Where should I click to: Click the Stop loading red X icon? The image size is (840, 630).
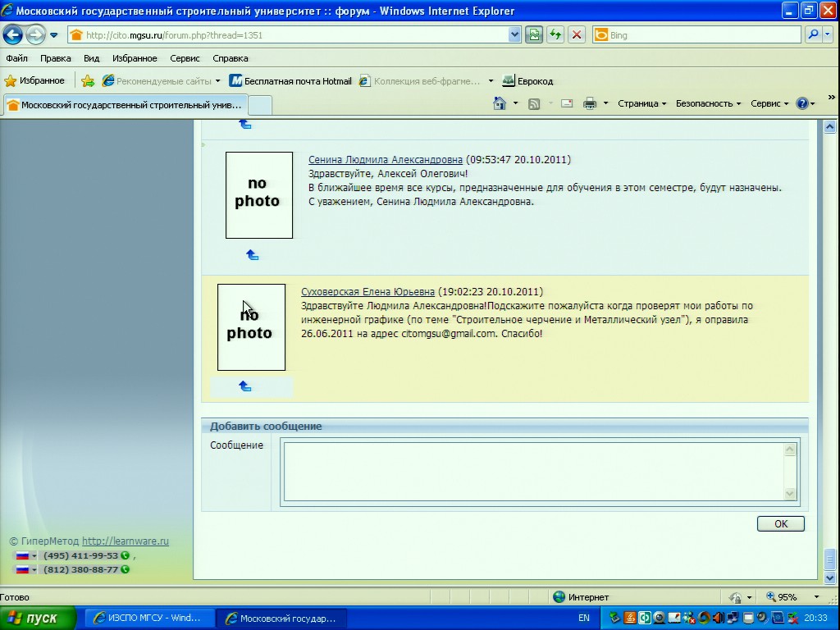577,35
